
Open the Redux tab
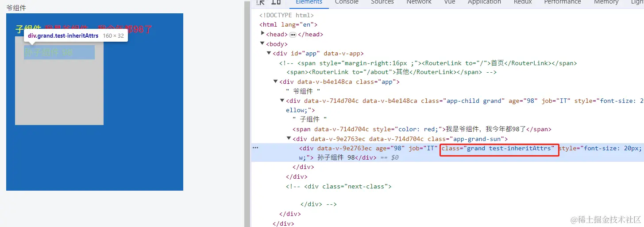(x=523, y=3)
